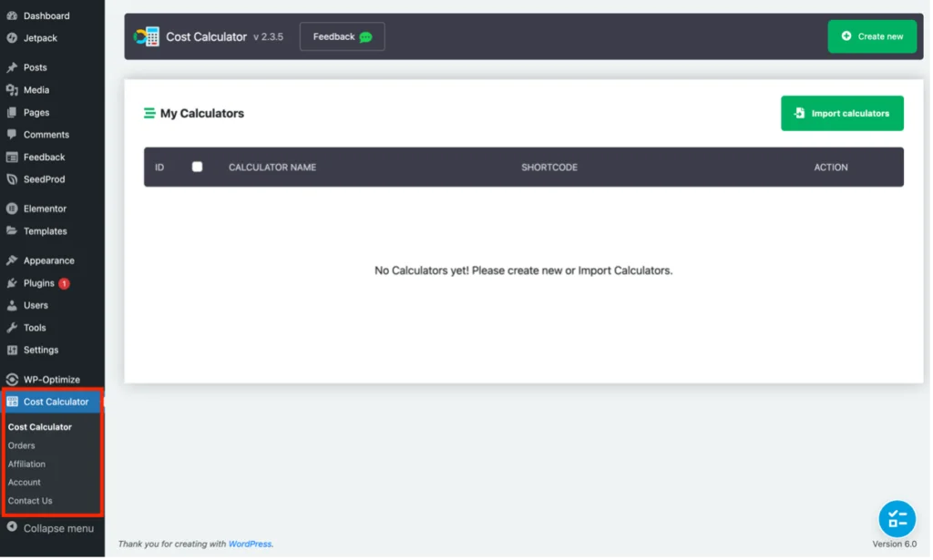Click the CALCULATOR NAME column header
Screen dimensions: 933x560
point(273,168)
